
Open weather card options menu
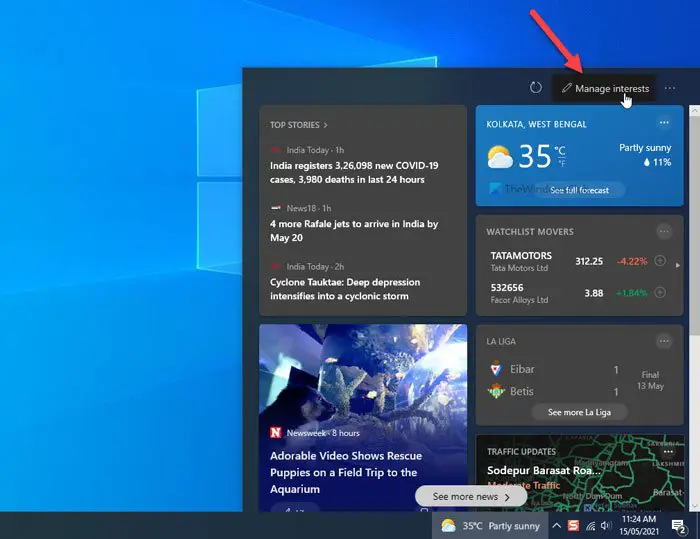click(x=664, y=123)
